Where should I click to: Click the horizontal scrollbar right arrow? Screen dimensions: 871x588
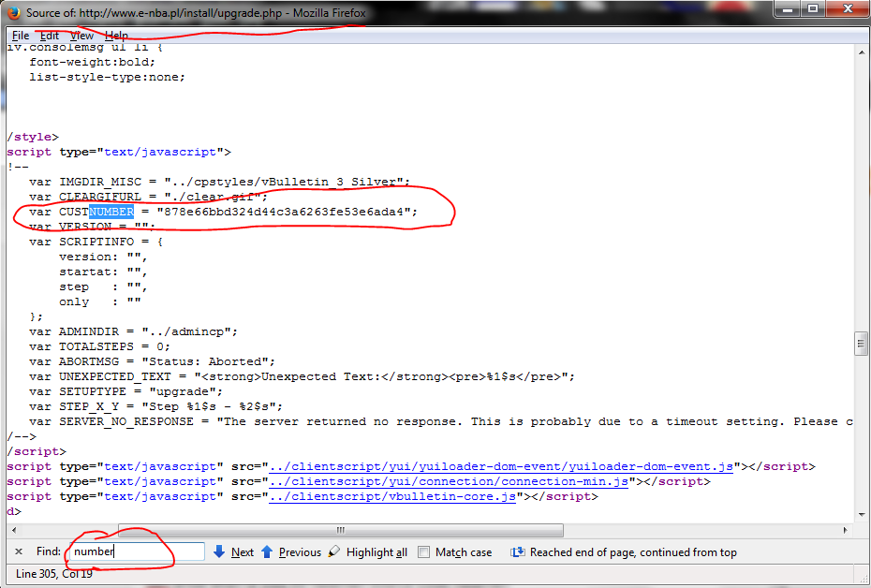tap(846, 530)
